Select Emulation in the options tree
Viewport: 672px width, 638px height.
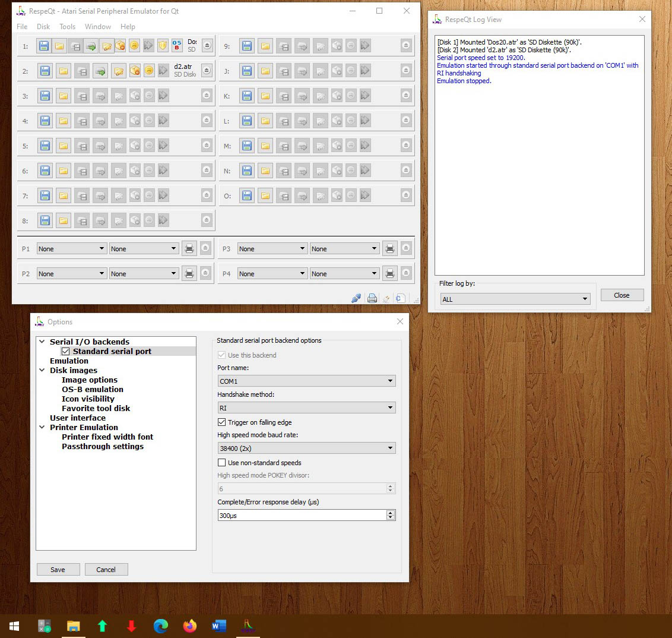pos(69,361)
